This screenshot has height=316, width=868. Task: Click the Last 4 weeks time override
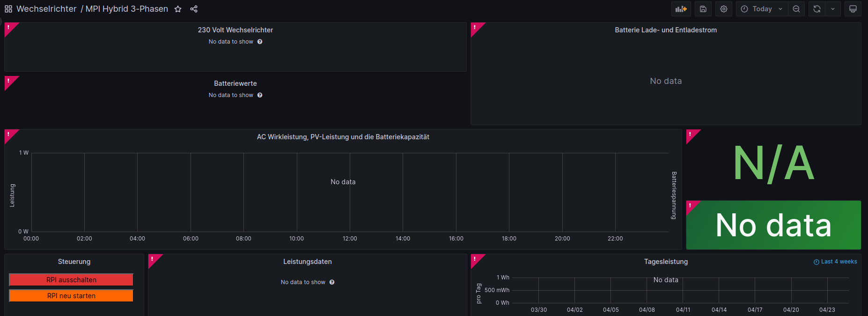pos(835,262)
